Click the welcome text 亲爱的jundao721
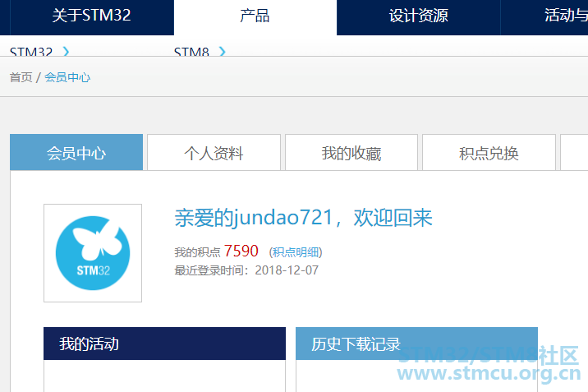The image size is (588, 392). (254, 218)
